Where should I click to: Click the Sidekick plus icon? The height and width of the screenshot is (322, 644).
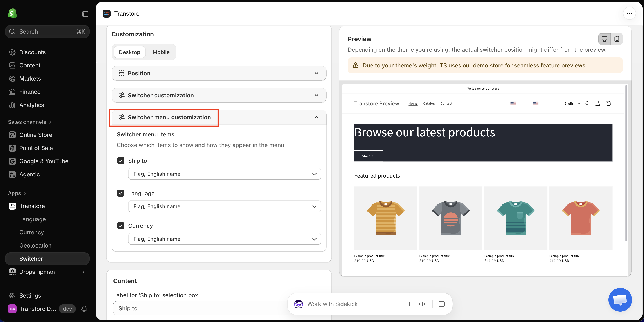(410, 304)
